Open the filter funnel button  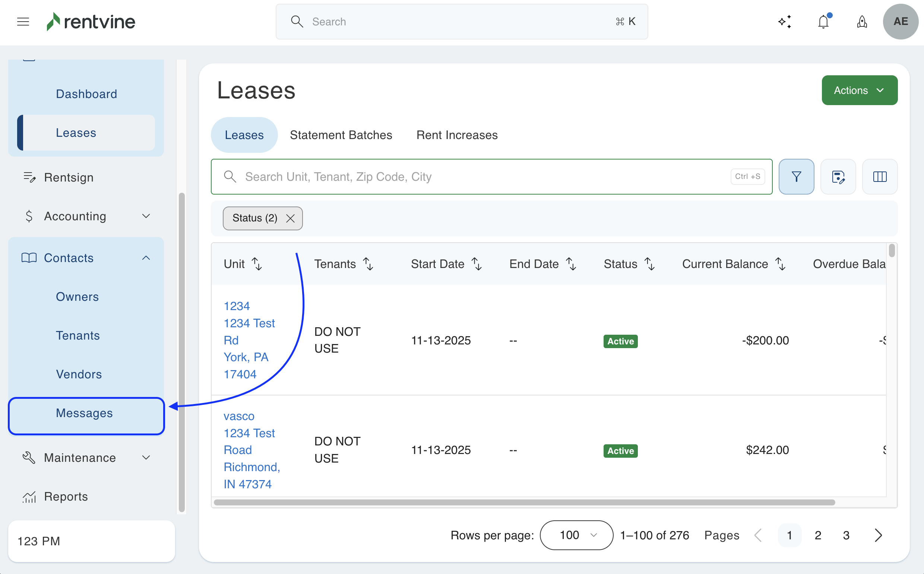[796, 177]
